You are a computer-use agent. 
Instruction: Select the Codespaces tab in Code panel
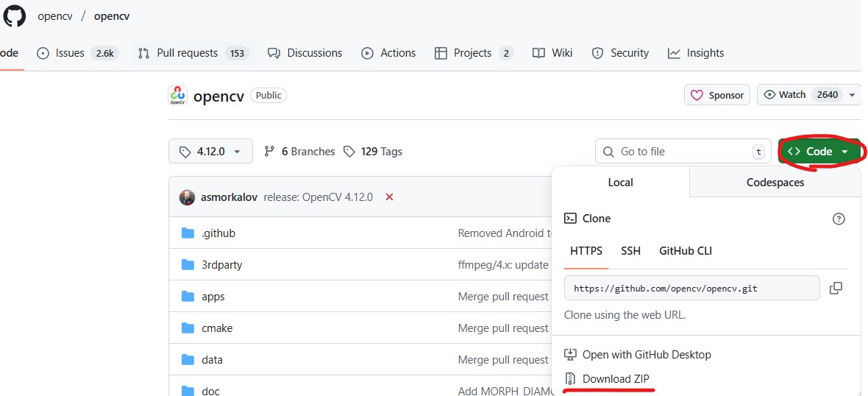pyautogui.click(x=775, y=183)
